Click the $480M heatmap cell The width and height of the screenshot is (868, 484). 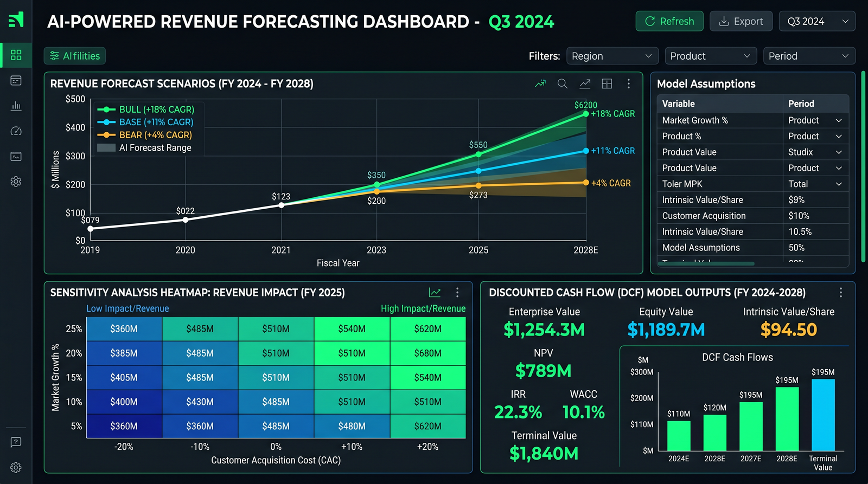(x=352, y=427)
